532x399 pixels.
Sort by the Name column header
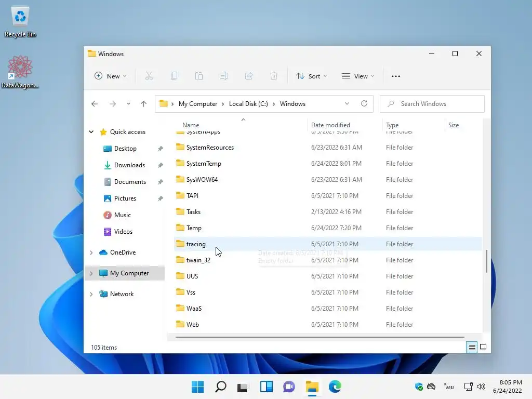point(191,125)
